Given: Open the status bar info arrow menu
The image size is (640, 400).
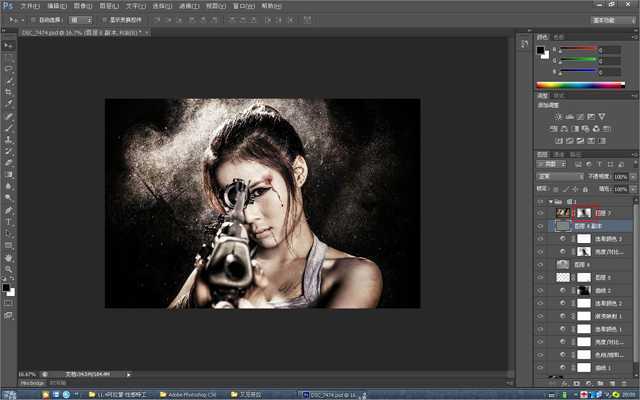Looking at the screenshot, I should coord(129,374).
